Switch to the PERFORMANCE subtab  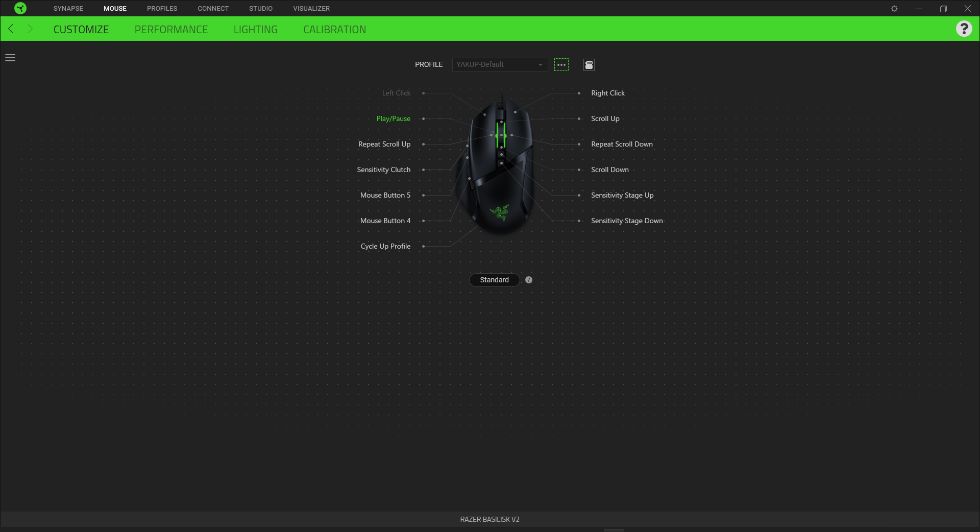tap(171, 30)
